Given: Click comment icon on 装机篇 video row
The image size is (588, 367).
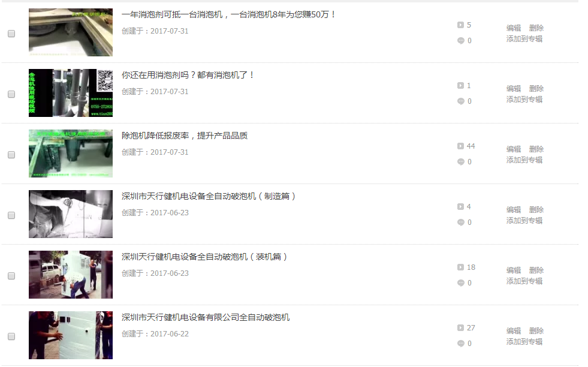Looking at the screenshot, I should tap(461, 283).
